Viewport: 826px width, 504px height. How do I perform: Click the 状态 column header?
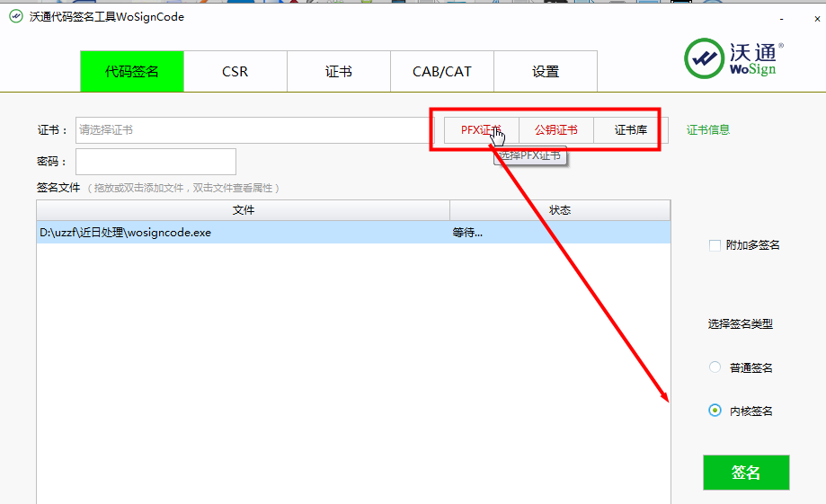[x=560, y=210]
